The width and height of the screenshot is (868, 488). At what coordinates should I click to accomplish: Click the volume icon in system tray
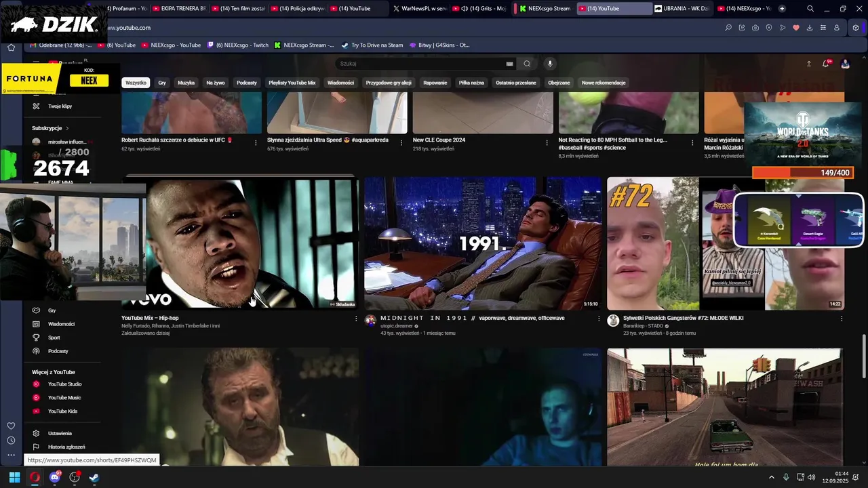click(x=812, y=477)
